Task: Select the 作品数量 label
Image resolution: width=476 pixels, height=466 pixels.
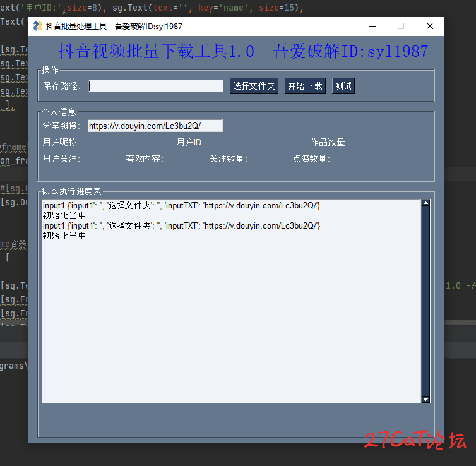Action: point(330,142)
